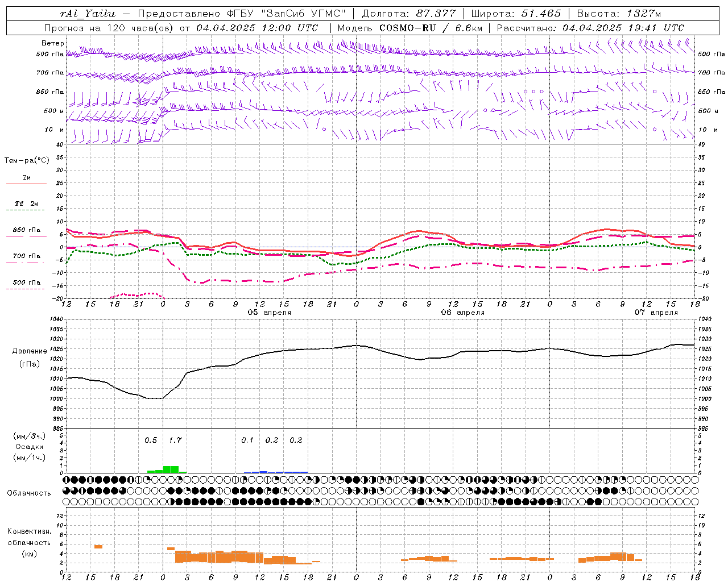Click the '07 апреля' date label
The image size is (728, 582).
tap(656, 313)
